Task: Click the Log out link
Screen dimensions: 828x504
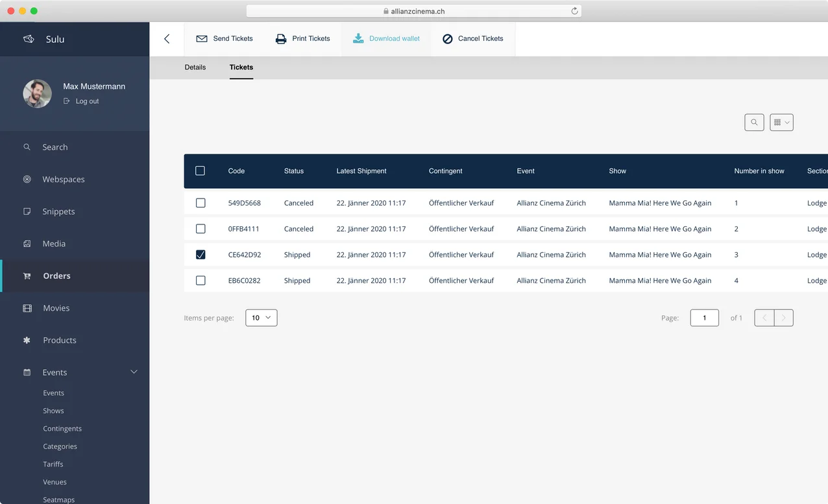Action: pos(87,101)
